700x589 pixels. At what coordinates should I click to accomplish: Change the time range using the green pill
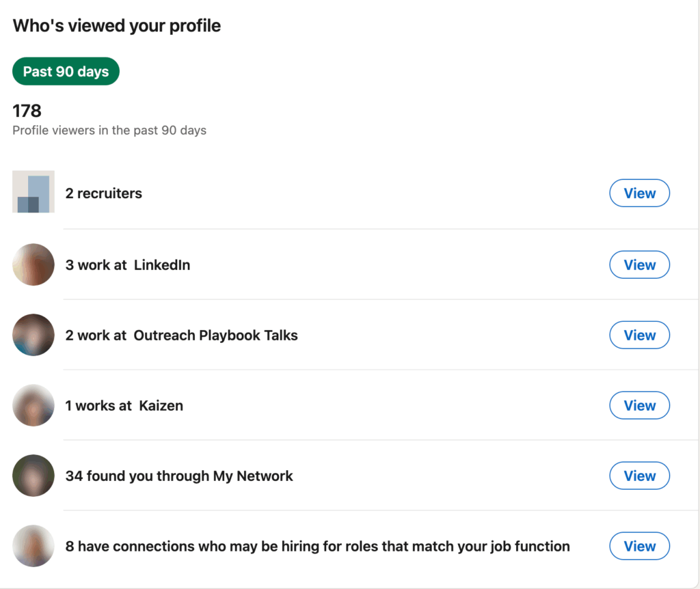pos(66,71)
